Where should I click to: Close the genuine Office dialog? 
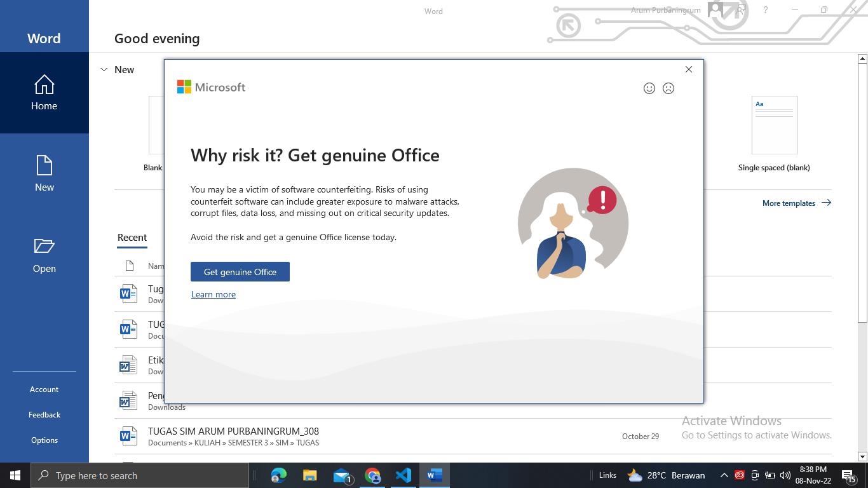tap(688, 69)
